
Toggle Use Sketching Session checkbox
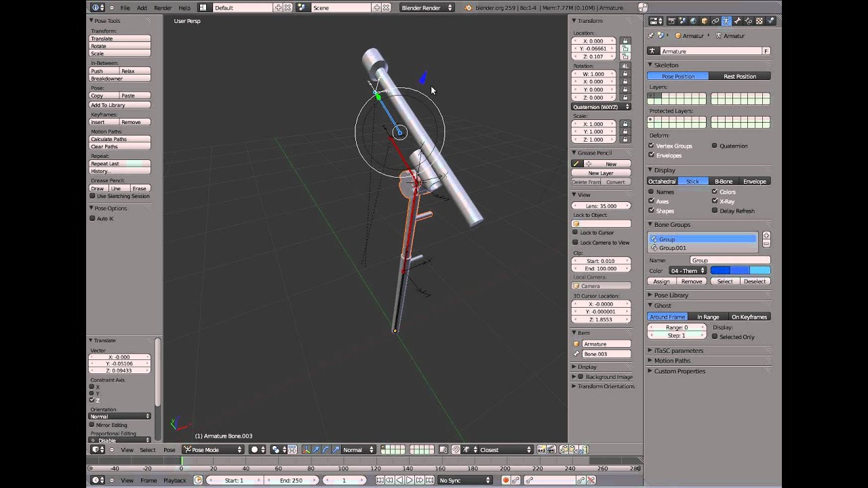[92, 196]
